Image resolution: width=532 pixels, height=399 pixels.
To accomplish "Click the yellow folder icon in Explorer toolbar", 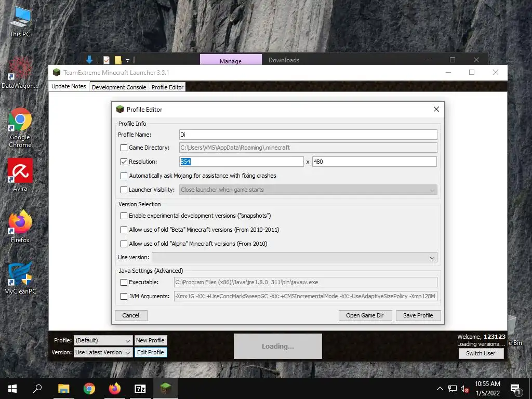I will pyautogui.click(x=118, y=60).
